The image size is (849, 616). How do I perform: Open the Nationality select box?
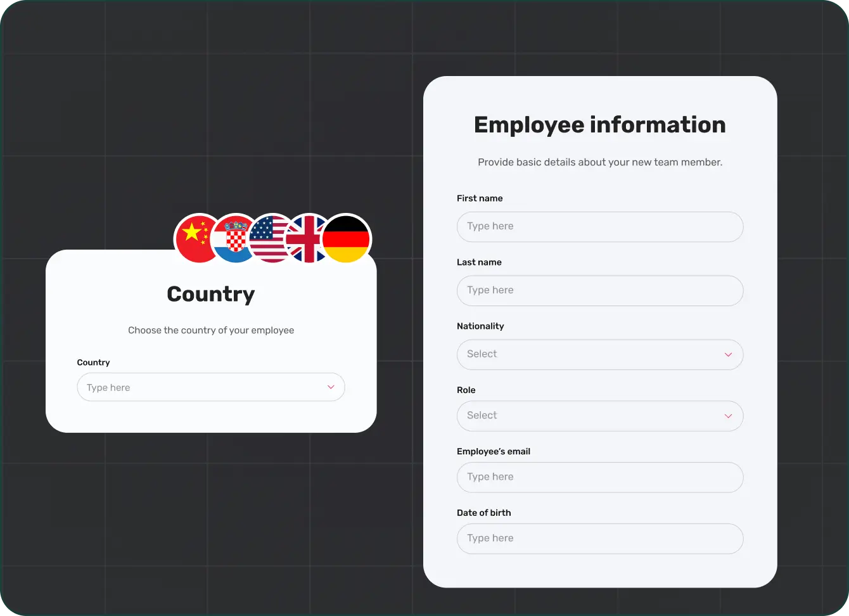(589, 355)
